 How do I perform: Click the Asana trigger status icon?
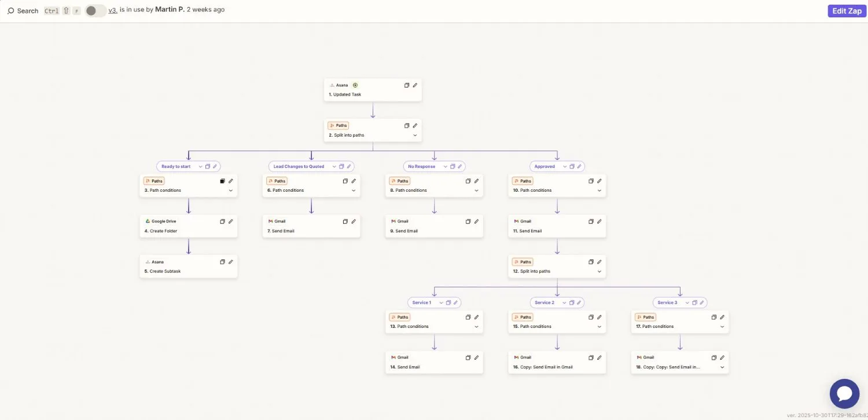[355, 85]
